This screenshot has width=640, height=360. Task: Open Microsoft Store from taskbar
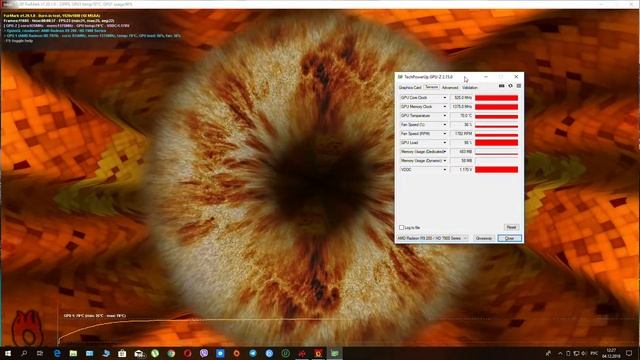click(x=122, y=353)
